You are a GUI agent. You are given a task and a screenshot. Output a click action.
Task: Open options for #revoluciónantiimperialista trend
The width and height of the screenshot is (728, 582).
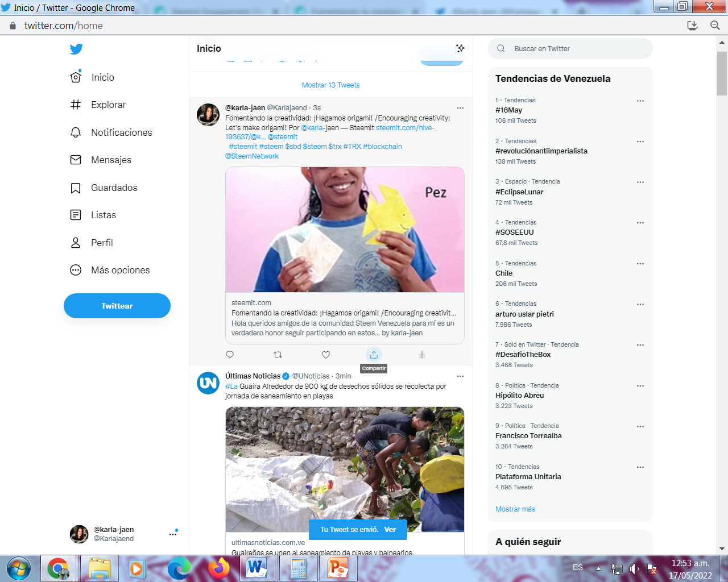click(640, 142)
